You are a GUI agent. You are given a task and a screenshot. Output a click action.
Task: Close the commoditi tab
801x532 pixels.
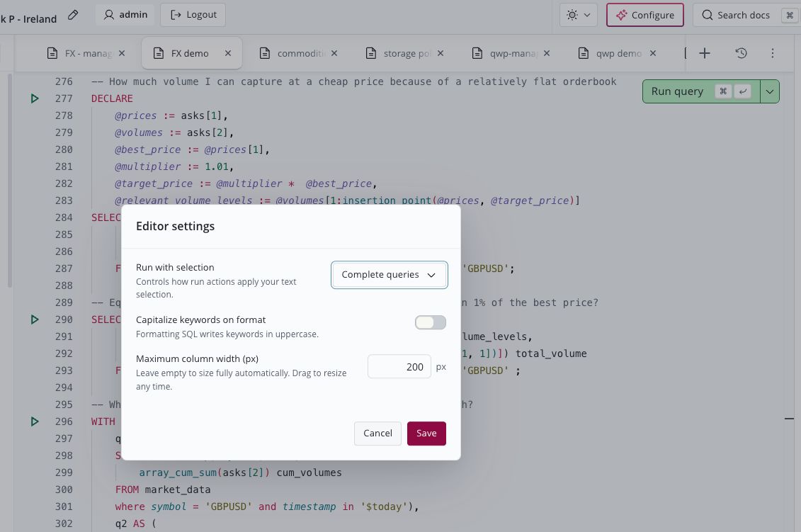point(334,53)
